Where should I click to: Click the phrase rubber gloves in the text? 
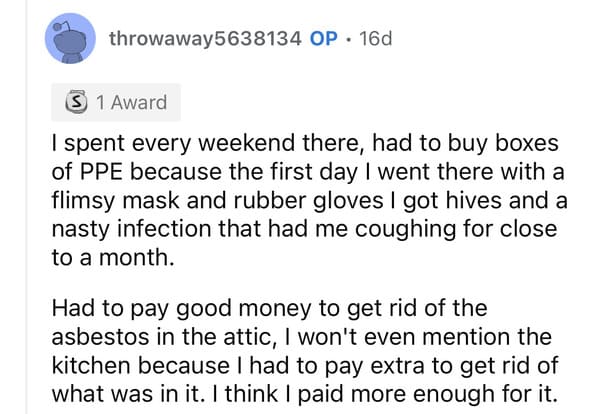(x=308, y=201)
